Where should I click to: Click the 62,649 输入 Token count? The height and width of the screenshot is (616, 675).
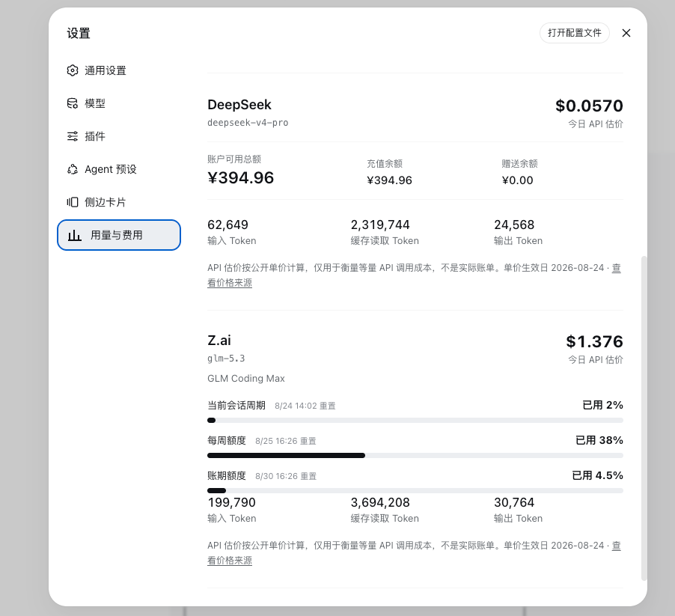tap(227, 225)
